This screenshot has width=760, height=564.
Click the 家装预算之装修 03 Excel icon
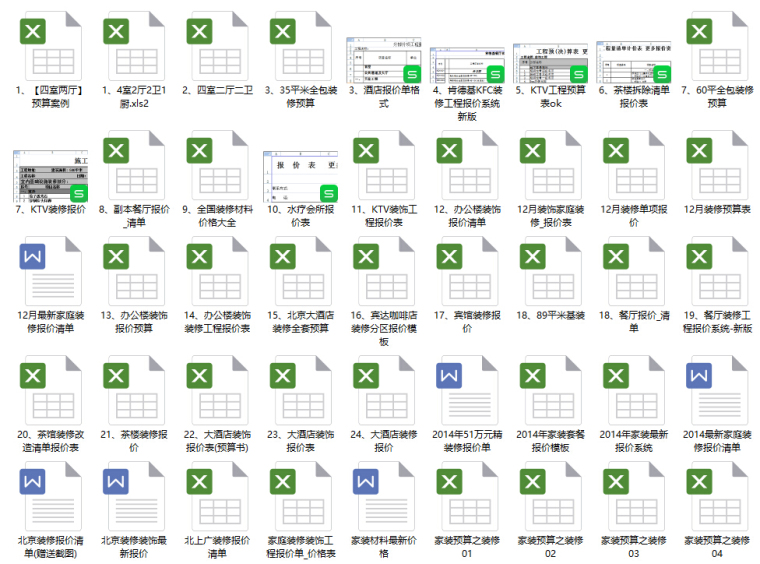coord(634,497)
